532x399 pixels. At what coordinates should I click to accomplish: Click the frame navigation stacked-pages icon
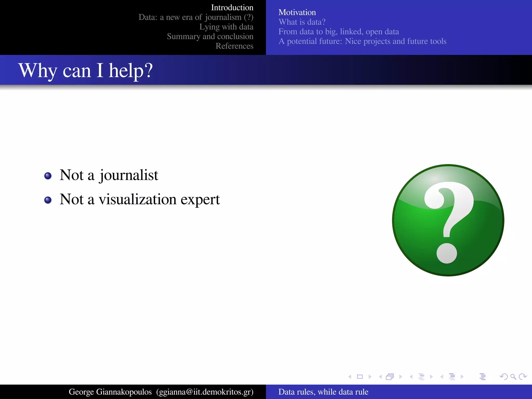click(x=390, y=377)
